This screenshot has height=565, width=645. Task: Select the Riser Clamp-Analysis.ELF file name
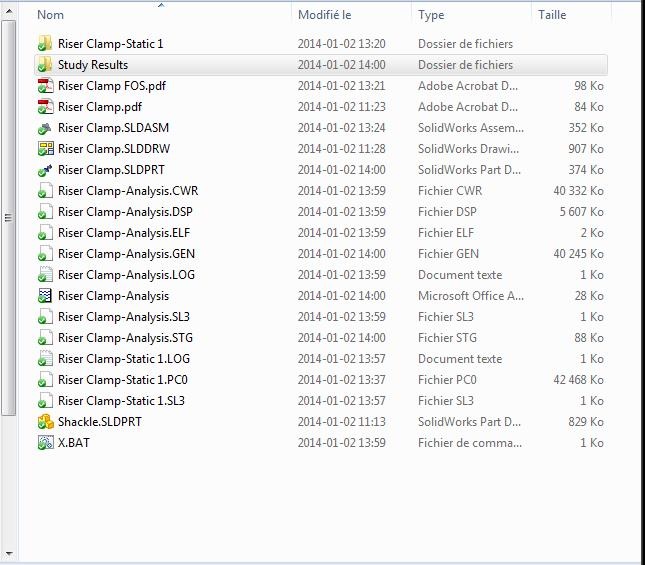pyautogui.click(x=124, y=233)
